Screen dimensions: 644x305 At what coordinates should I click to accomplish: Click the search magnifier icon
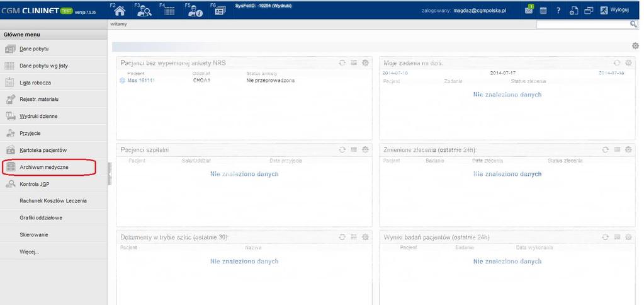pyautogui.click(x=634, y=25)
